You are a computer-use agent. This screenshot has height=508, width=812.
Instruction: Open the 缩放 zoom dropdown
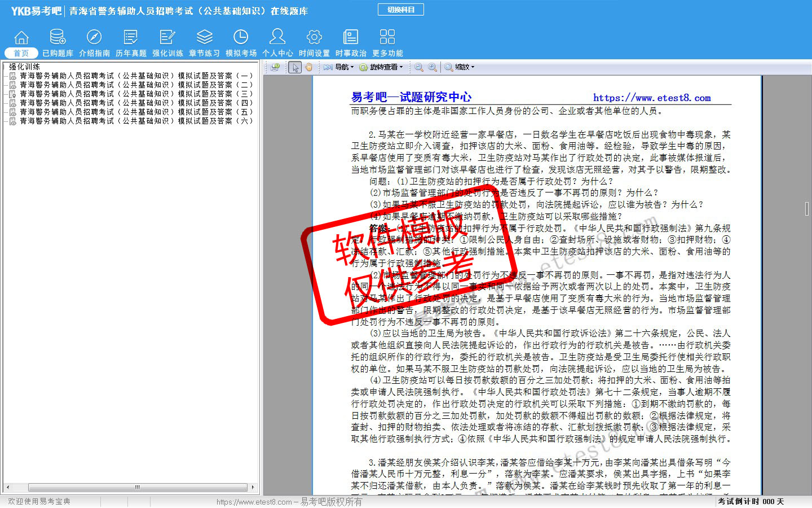[x=460, y=67]
